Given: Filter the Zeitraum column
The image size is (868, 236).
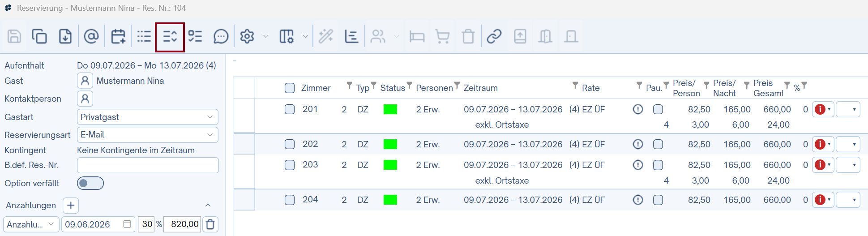Looking at the screenshot, I should pyautogui.click(x=575, y=85).
